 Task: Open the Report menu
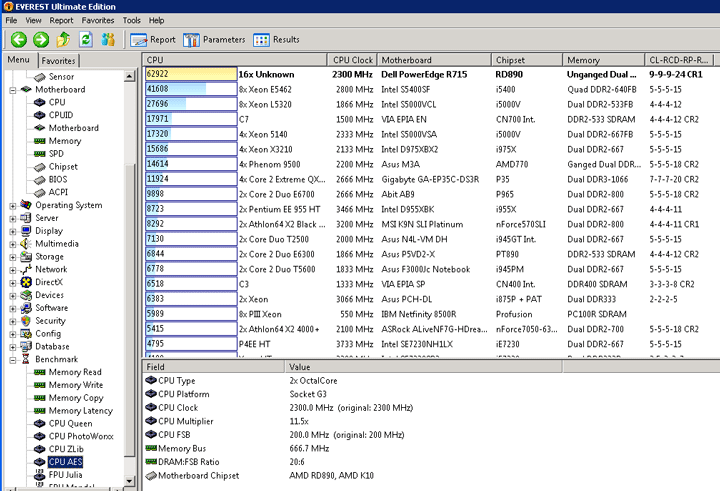[61, 20]
